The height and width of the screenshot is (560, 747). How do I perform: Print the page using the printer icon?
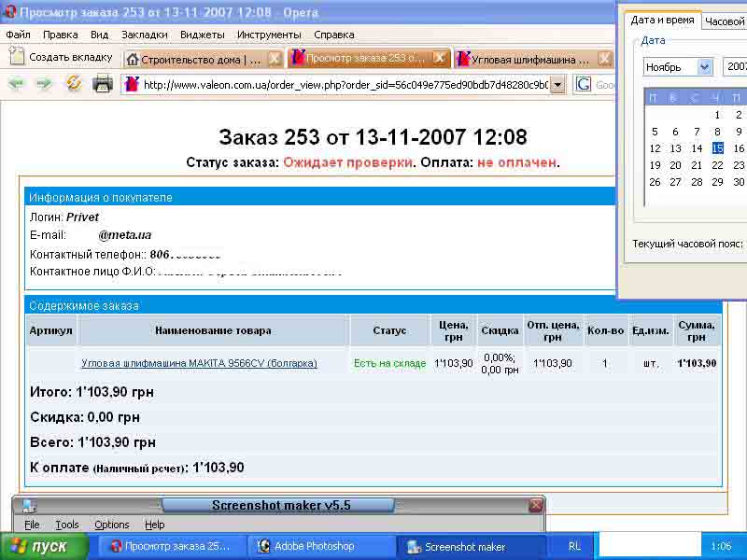(x=103, y=84)
